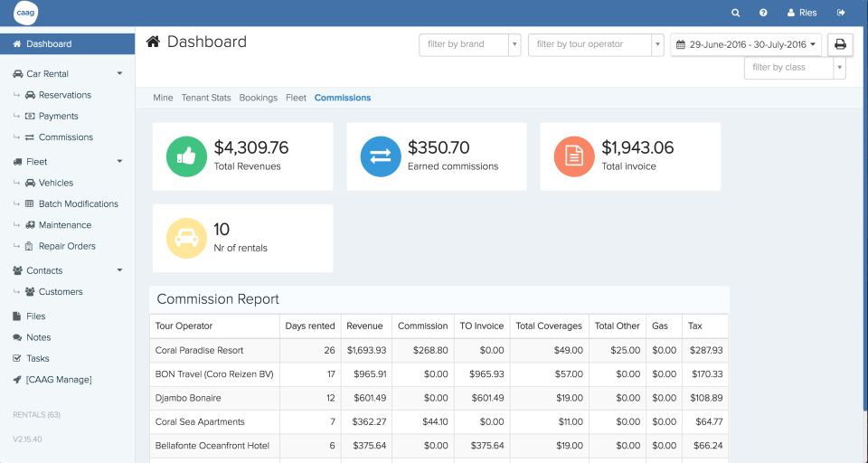Switch to the Tenant Stats tab

[x=206, y=98]
